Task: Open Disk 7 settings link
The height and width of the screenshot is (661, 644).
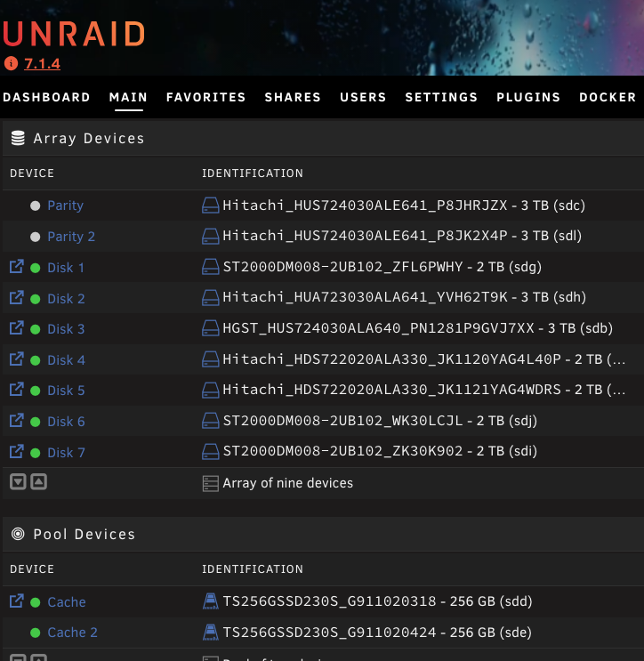Action: coord(66,453)
